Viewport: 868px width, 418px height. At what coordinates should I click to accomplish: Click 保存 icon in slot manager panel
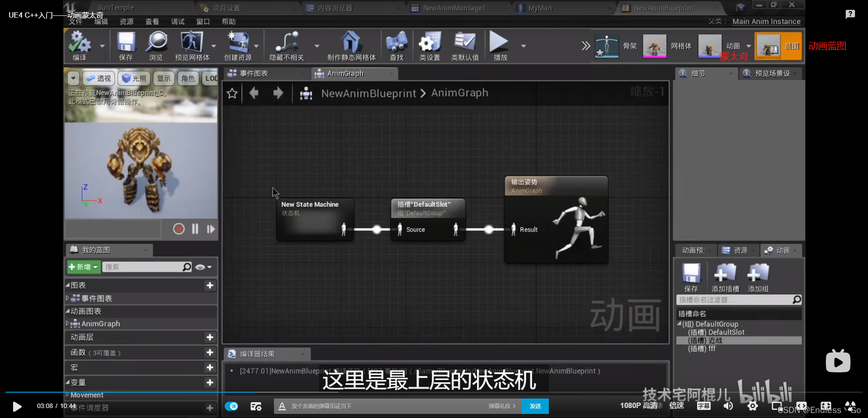click(691, 278)
